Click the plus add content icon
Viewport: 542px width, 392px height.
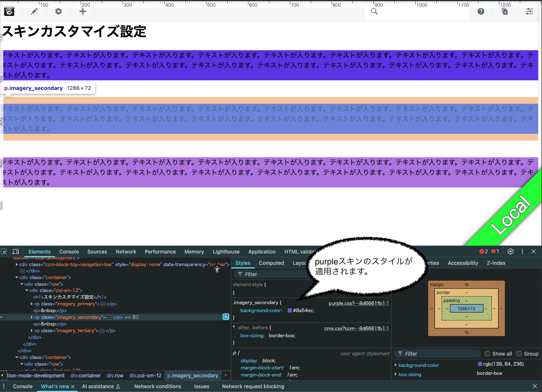coord(83,11)
